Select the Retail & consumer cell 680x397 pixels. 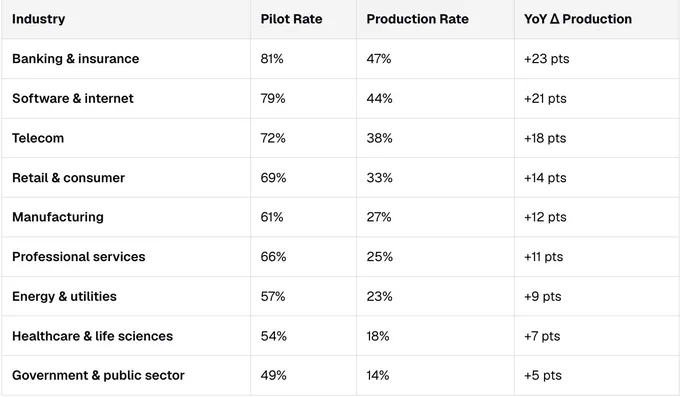[x=69, y=178]
